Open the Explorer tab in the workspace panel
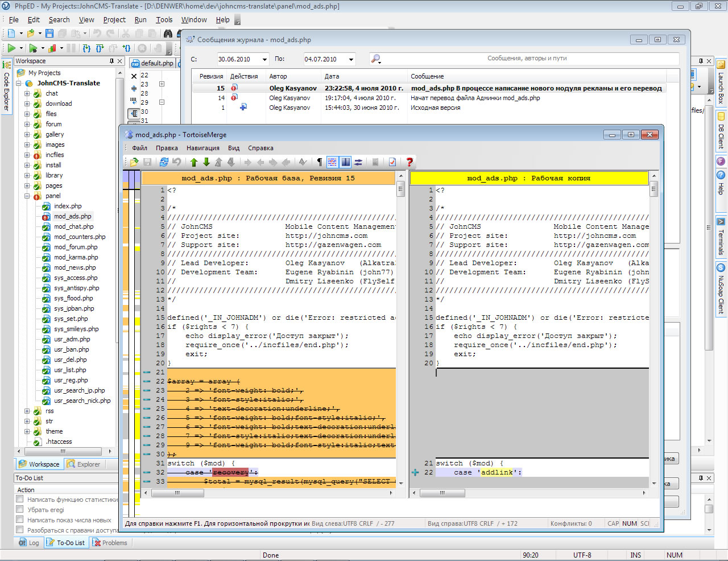 tap(83, 464)
